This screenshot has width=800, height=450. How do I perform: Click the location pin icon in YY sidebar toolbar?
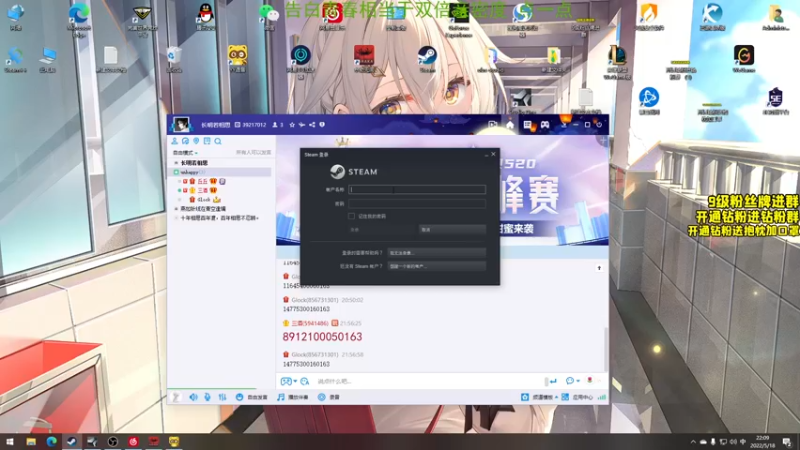tap(196, 141)
